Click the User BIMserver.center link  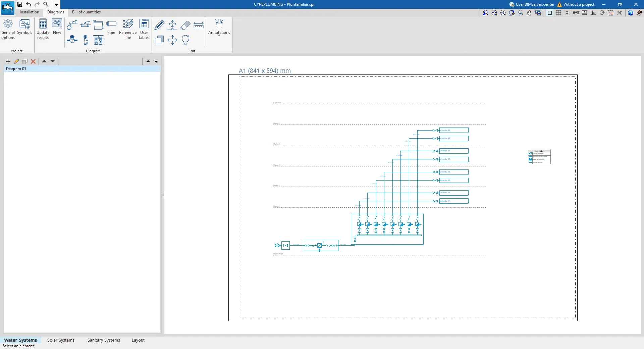point(532,4)
